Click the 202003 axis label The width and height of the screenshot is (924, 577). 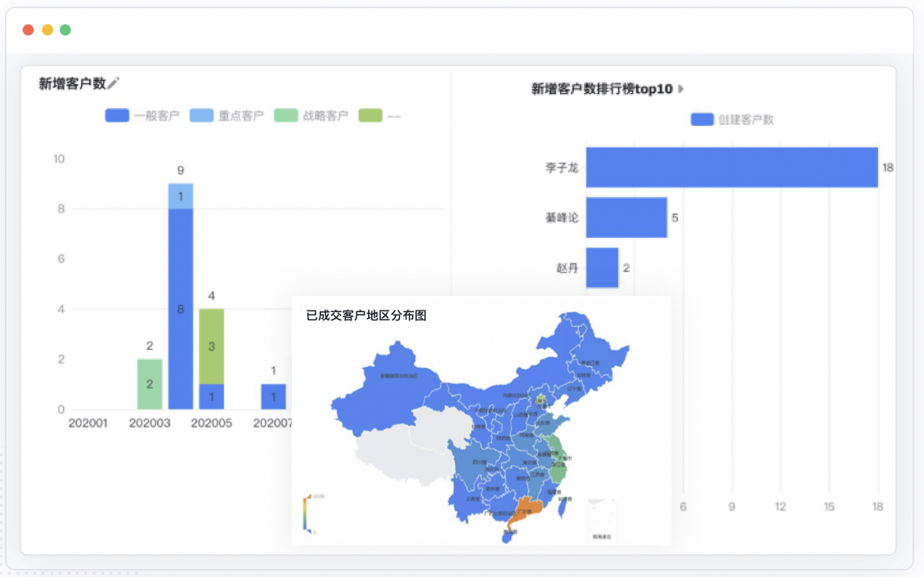point(150,423)
